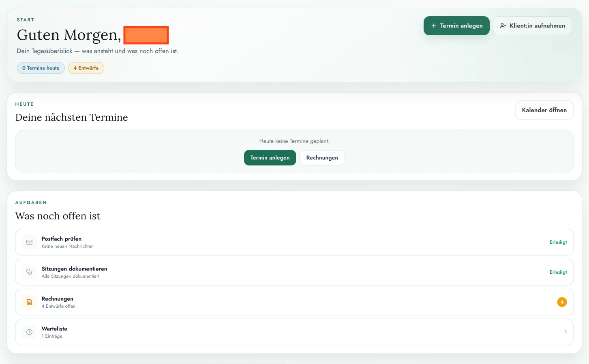Viewport: 589px width, 364px height.
Task: Expand the Warteliste entry
Action: coord(284,332)
